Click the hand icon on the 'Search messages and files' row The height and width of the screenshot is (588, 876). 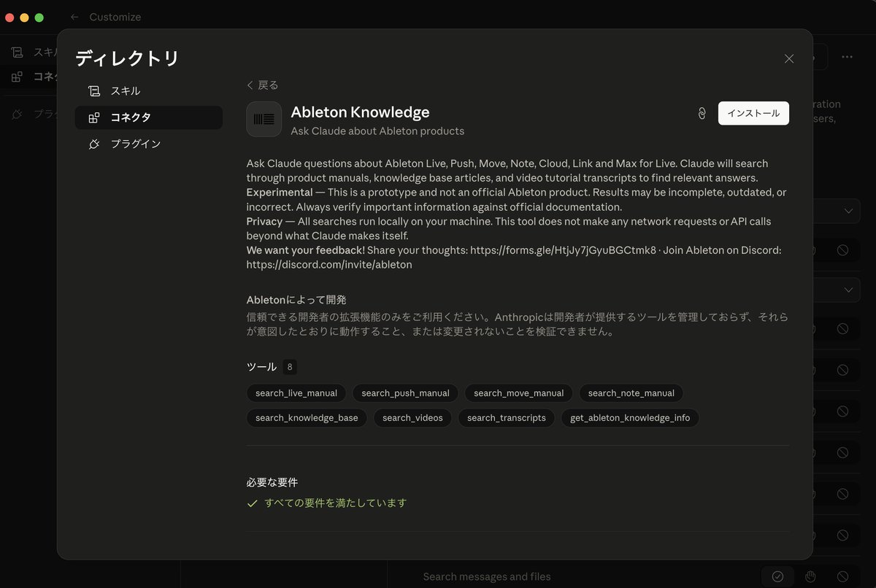tap(810, 576)
